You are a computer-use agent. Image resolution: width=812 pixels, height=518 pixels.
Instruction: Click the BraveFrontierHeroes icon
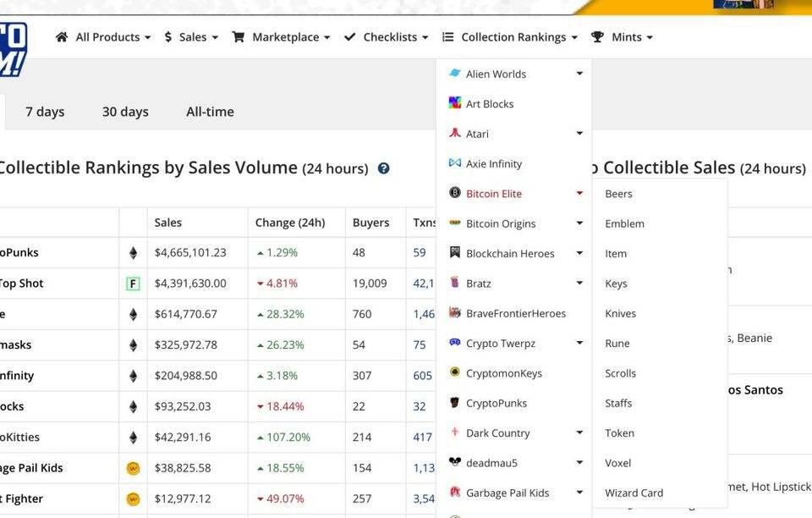coord(455,312)
